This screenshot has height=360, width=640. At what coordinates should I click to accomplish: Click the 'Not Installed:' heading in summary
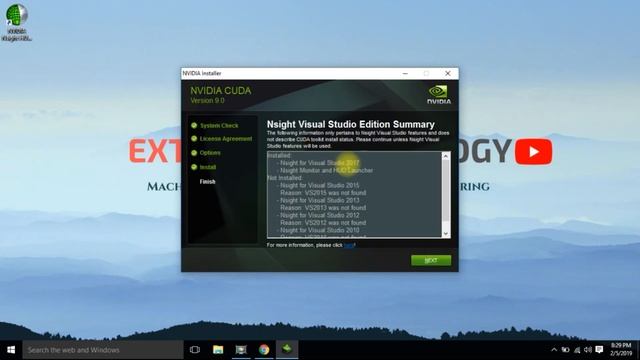(x=285, y=178)
